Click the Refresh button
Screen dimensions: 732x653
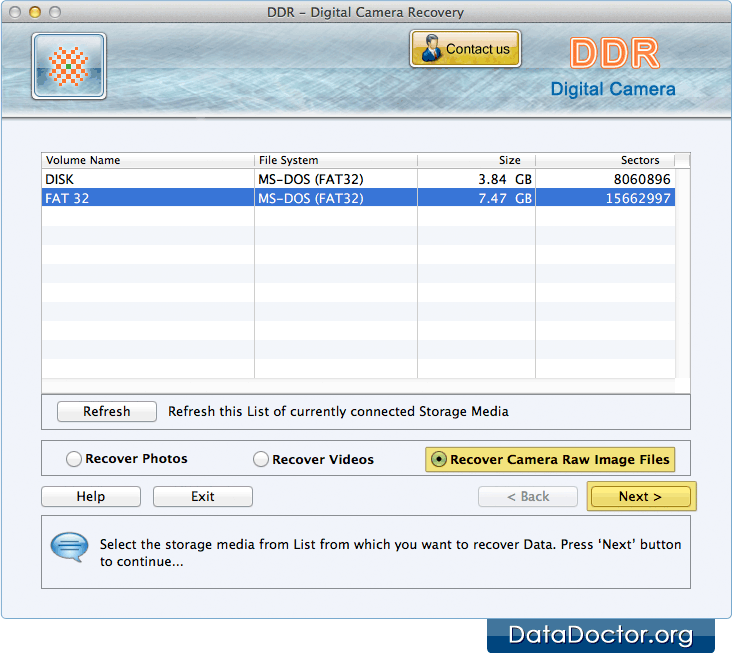[106, 411]
